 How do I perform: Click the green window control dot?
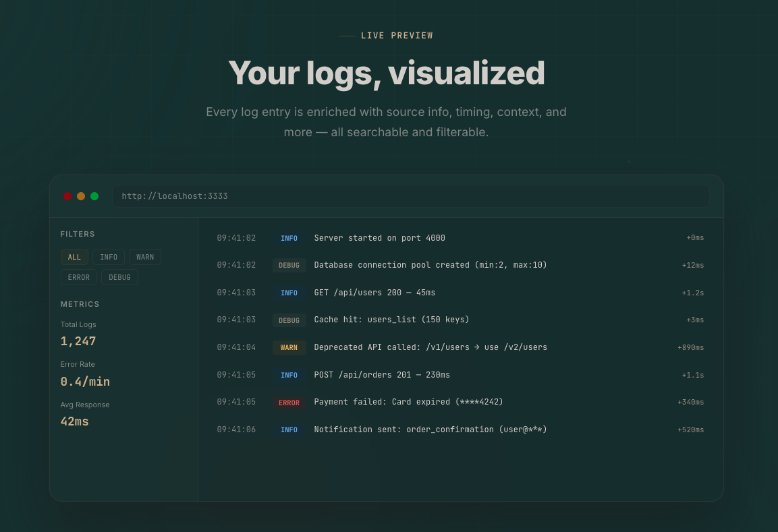[94, 196]
